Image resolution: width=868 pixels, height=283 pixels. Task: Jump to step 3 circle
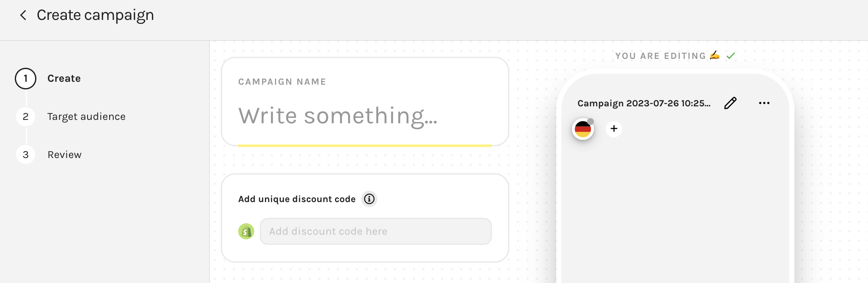point(25,155)
